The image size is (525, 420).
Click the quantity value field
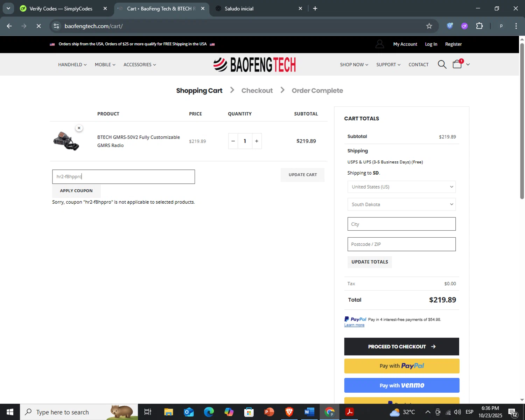pos(245,141)
